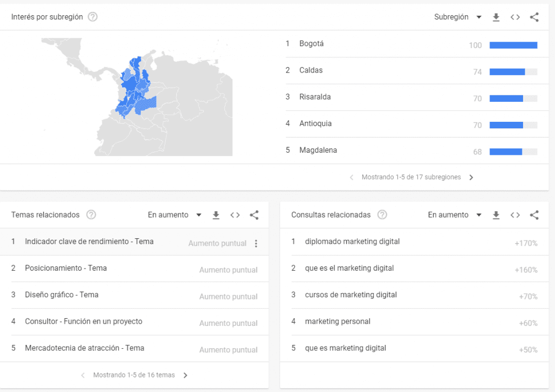
Task: Click the Caldas interest bar
Action: (513, 72)
